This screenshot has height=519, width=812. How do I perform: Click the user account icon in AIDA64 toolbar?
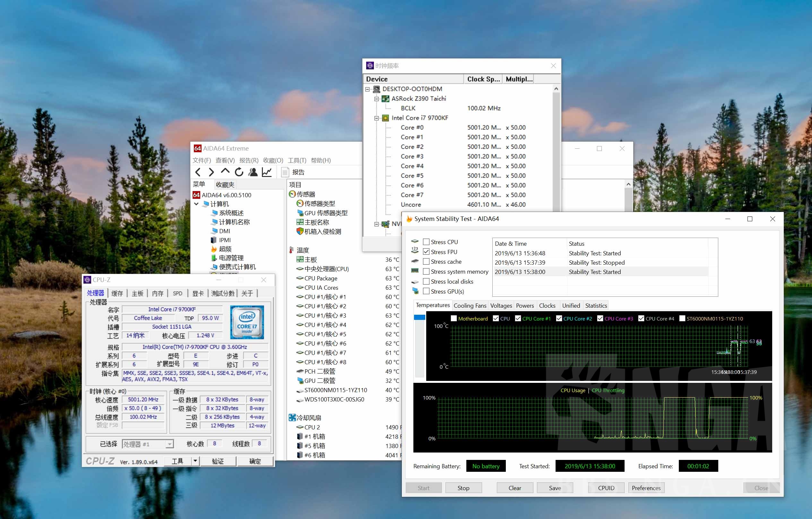tap(253, 172)
